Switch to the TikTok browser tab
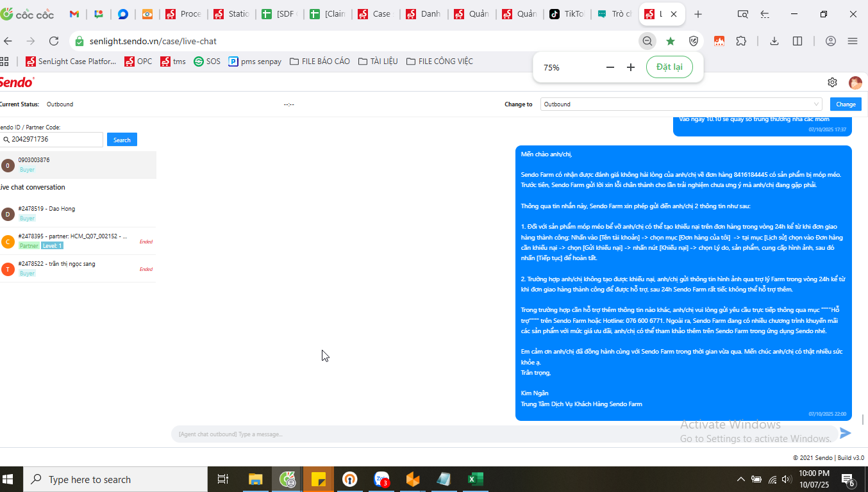The height and width of the screenshot is (492, 868). point(568,14)
